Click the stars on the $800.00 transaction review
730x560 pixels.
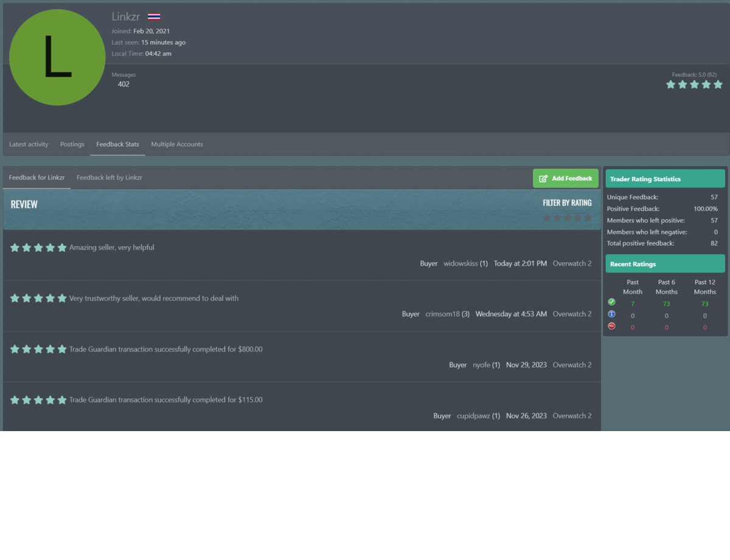[x=38, y=349]
